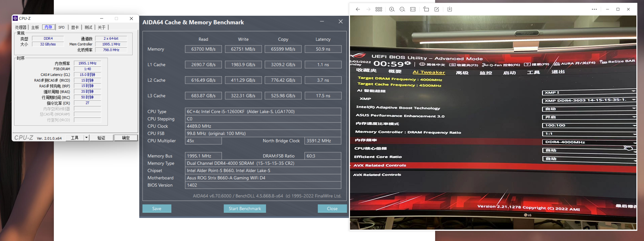Click the Motherboard field Asus ROG Strix B660-A

[x=263, y=178]
